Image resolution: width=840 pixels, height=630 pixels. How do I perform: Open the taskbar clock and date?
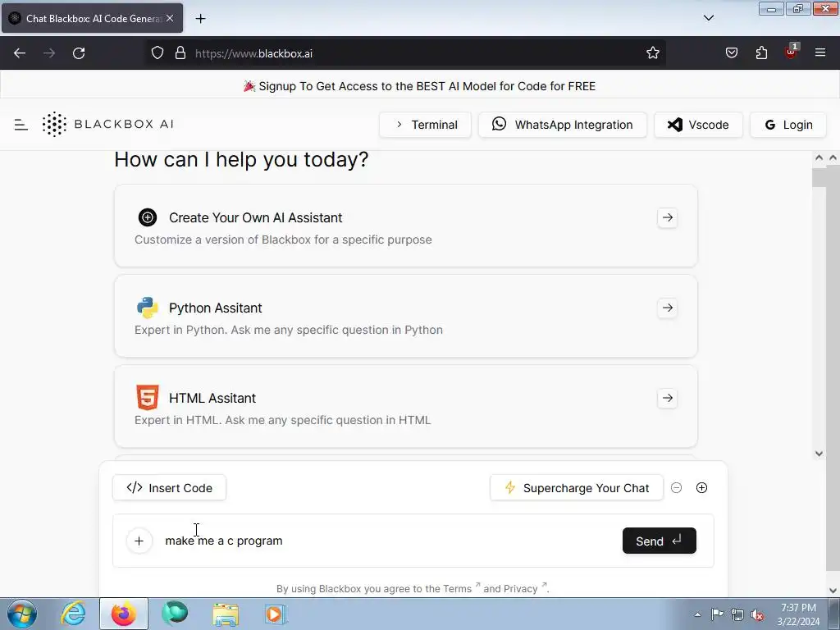point(798,614)
